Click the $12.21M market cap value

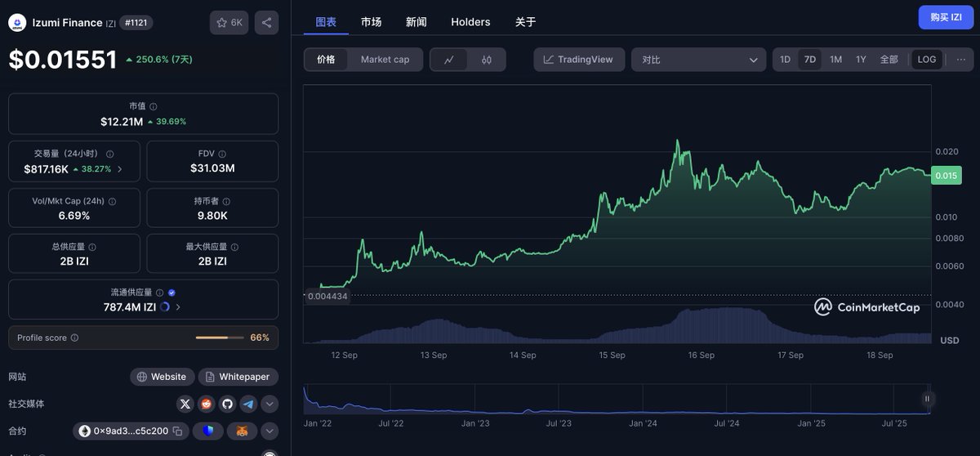click(x=122, y=121)
